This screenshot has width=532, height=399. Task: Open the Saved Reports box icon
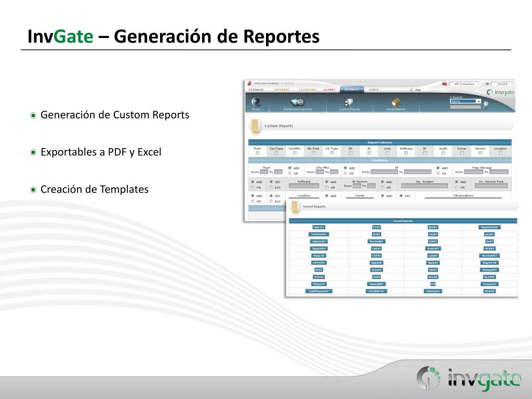pos(395,102)
